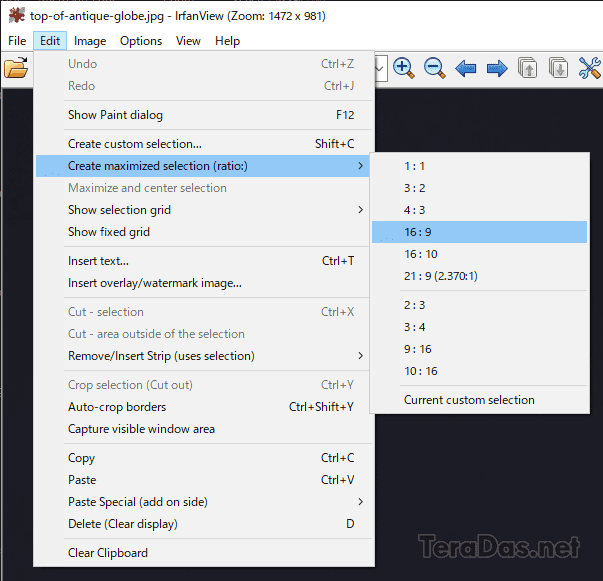603x581 pixels.
Task: Expand Paste Special submenu arrow
Action: pyautogui.click(x=360, y=502)
